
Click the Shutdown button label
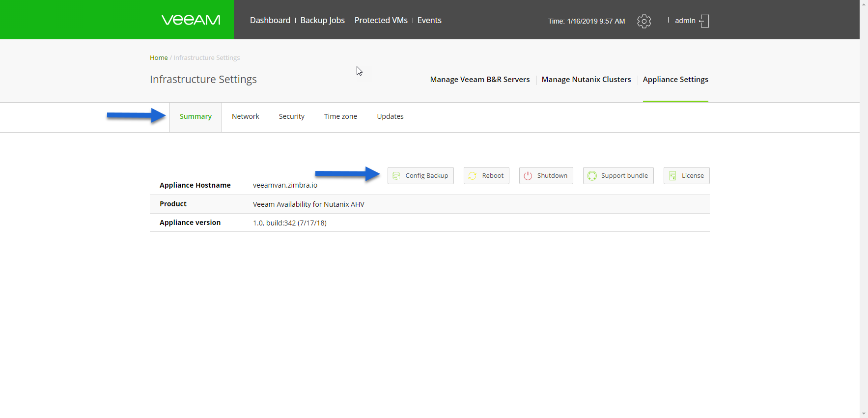(x=552, y=176)
